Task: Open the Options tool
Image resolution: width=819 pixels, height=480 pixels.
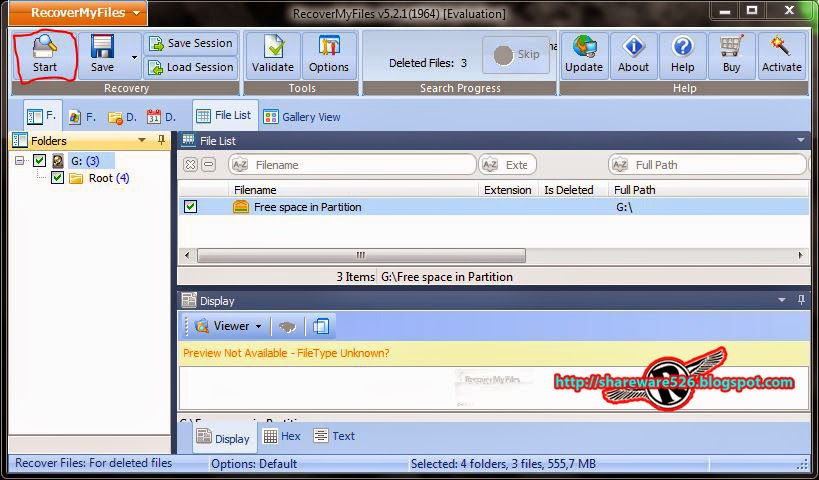Action: point(329,55)
